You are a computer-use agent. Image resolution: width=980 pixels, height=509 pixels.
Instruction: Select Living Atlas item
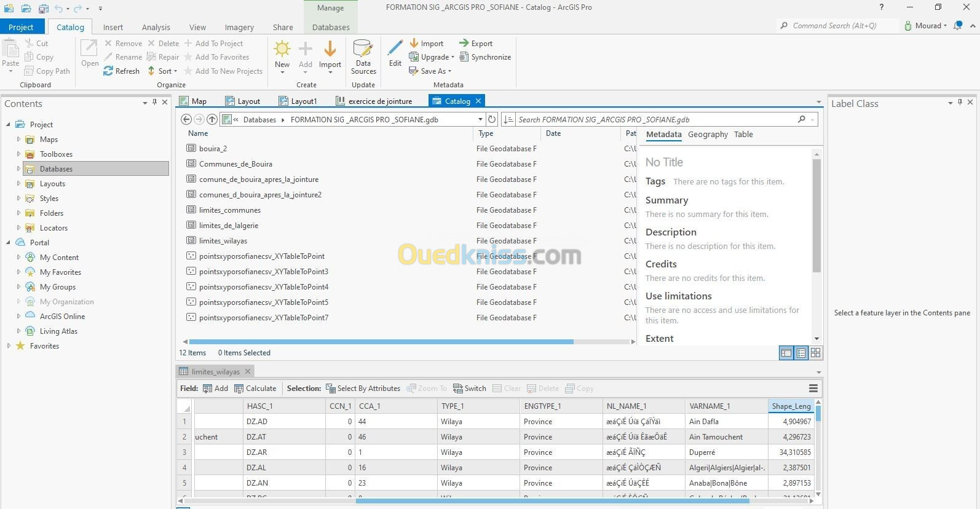[58, 331]
